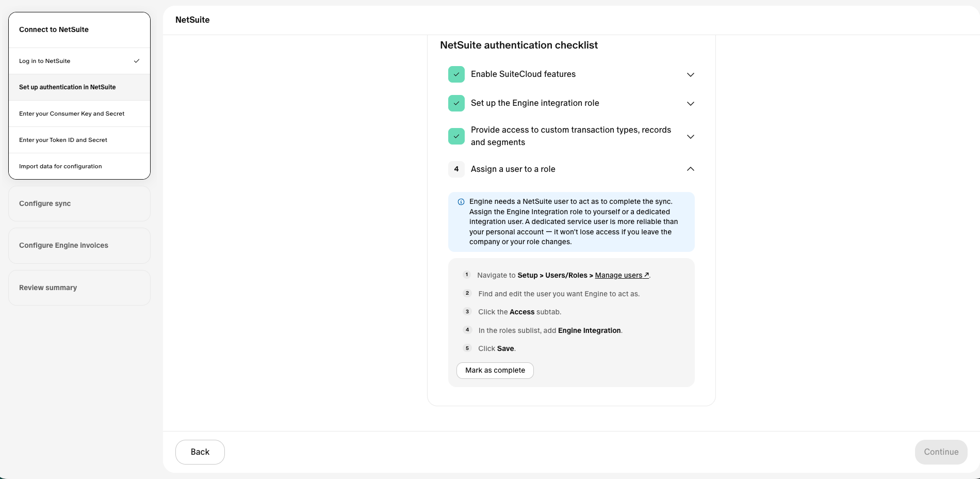980x479 pixels.
Task: Select Log in to NetSuite step
Action: click(x=79, y=61)
